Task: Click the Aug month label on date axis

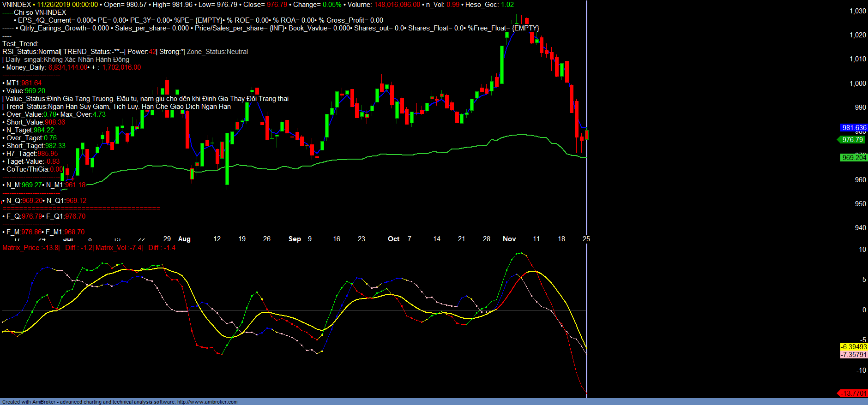Action: pos(184,239)
